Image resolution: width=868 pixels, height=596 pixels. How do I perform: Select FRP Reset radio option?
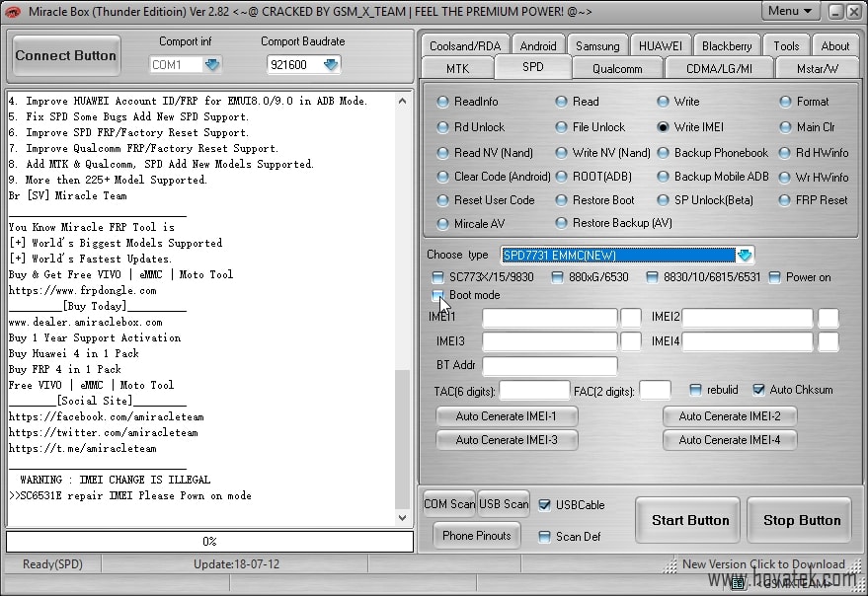(x=784, y=200)
